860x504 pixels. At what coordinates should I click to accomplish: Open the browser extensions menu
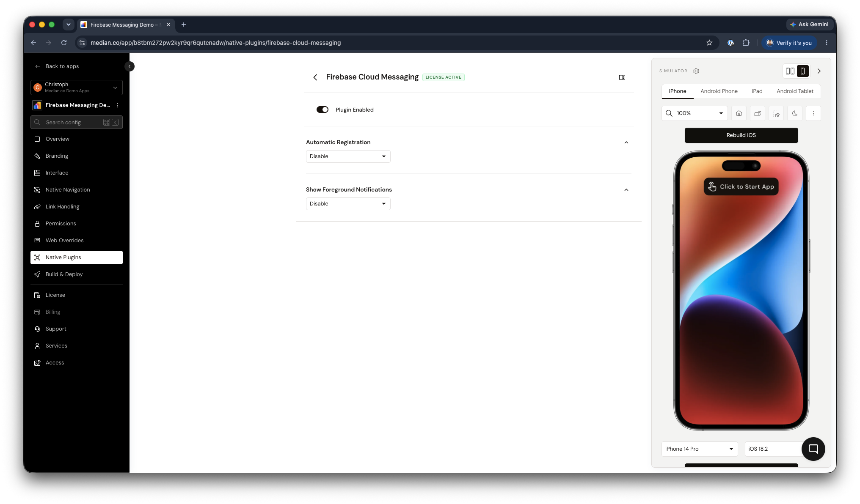click(746, 43)
